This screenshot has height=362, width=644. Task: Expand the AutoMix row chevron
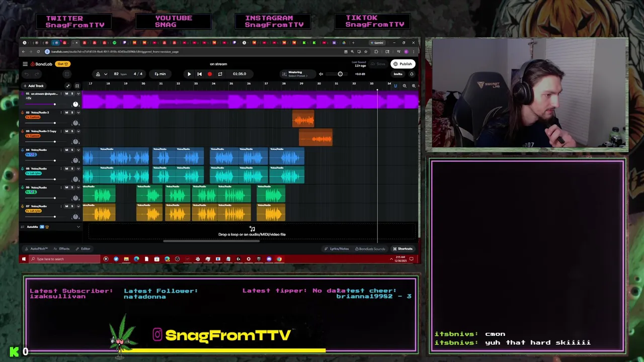(x=78, y=227)
